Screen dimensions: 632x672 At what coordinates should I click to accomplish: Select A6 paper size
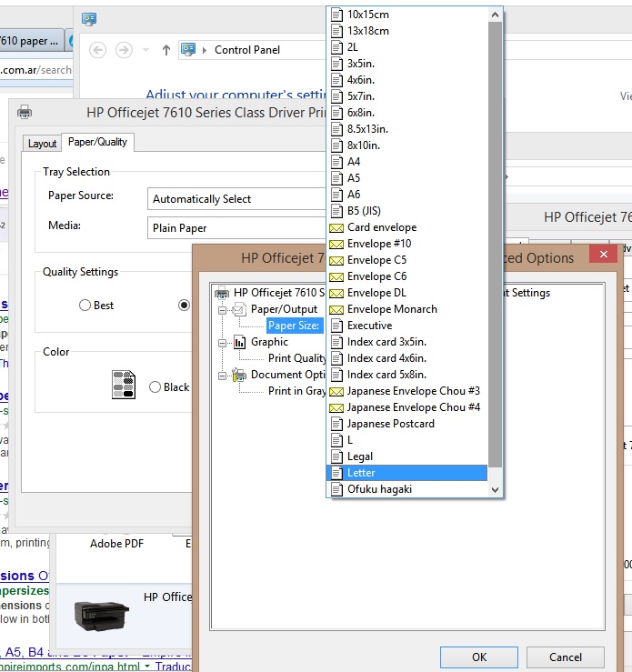coord(407,195)
